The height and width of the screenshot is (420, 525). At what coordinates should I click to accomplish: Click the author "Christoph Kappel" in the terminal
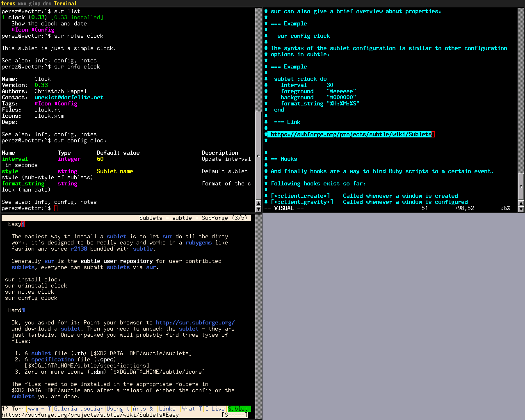pos(61,91)
